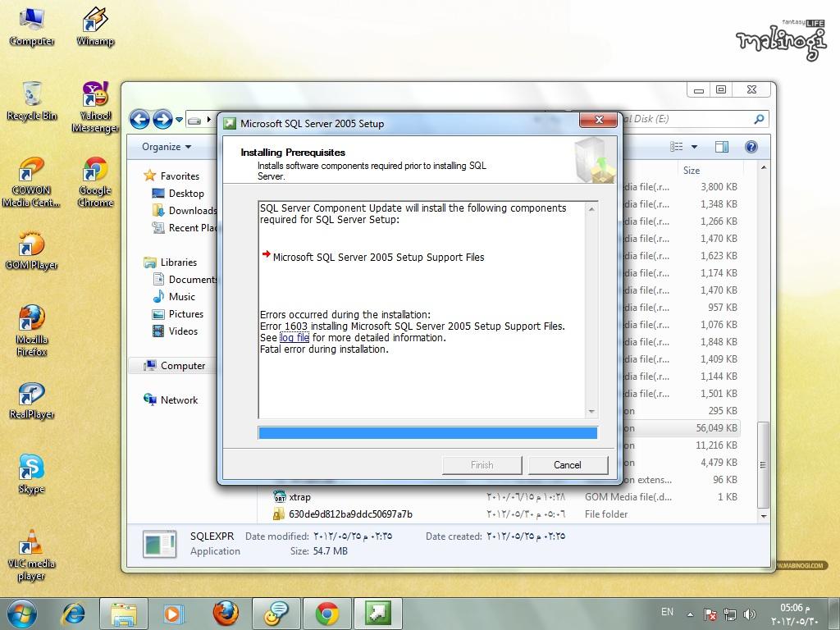Screen dimensions: 840x630
Task: Select the Winamp desktop shortcut
Action: point(95,27)
